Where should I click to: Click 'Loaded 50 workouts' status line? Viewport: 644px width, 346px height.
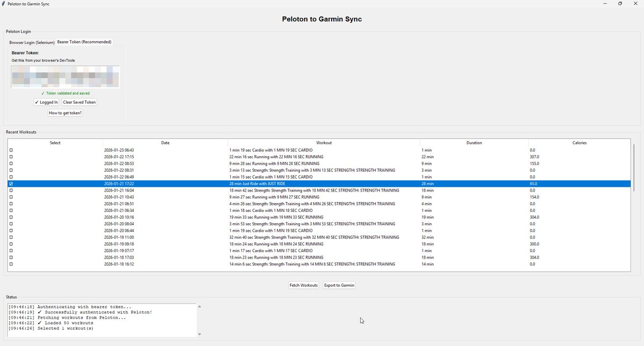coord(51,323)
